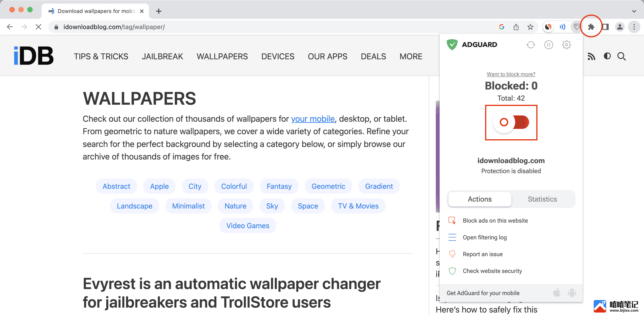Go forward with the forward arrow

tap(24, 27)
